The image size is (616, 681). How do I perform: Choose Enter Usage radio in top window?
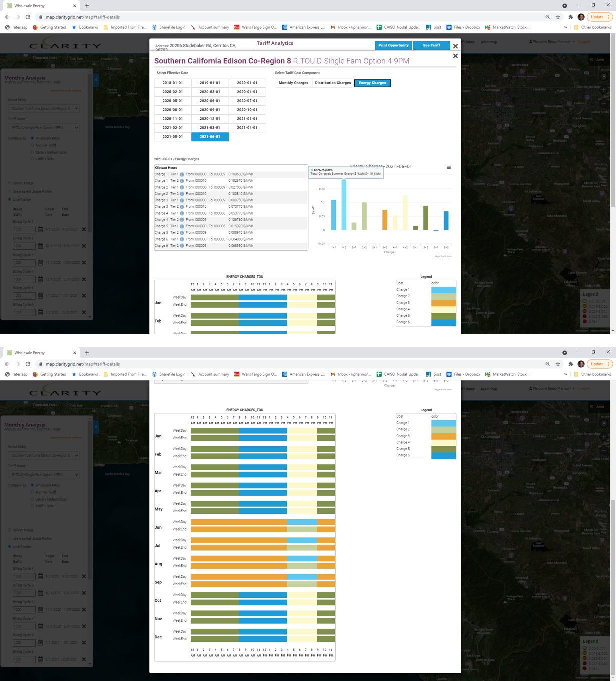coord(9,200)
